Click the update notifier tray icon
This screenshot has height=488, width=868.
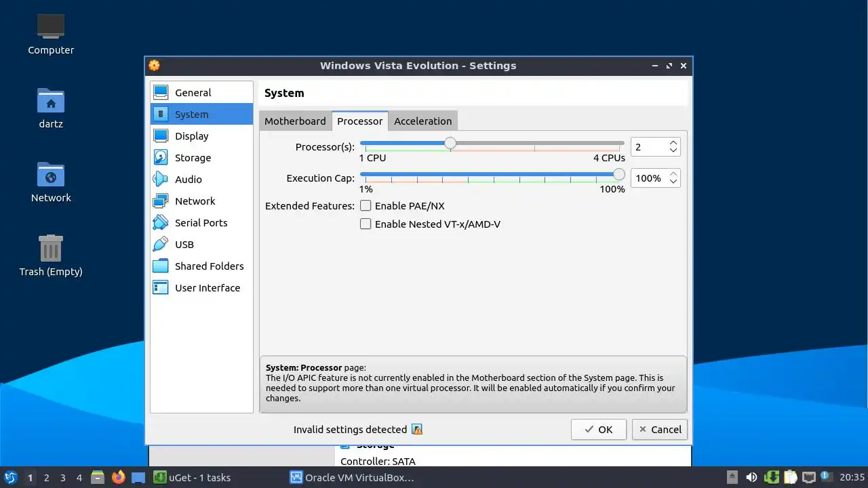[x=826, y=477]
